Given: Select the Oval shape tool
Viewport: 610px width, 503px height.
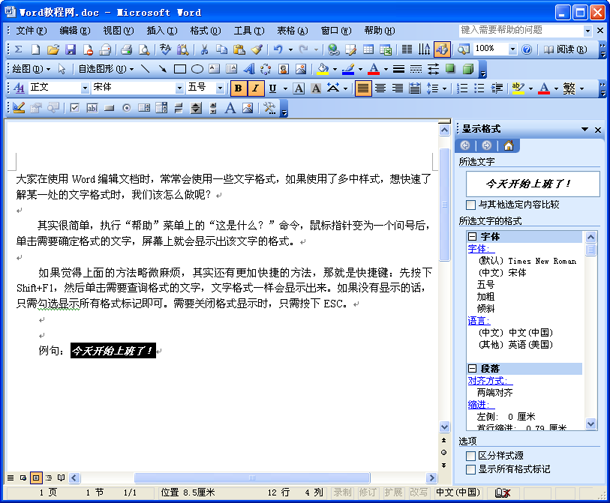Looking at the screenshot, I should (x=197, y=69).
